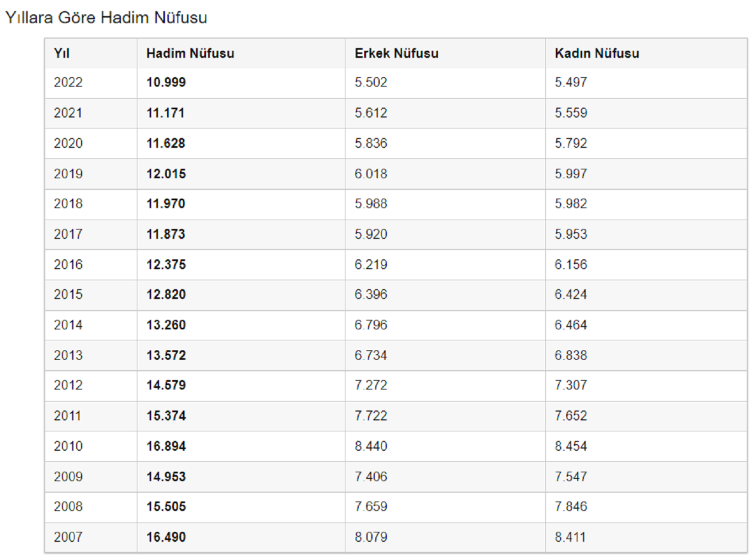Click the male population value 5.612

[371, 113]
